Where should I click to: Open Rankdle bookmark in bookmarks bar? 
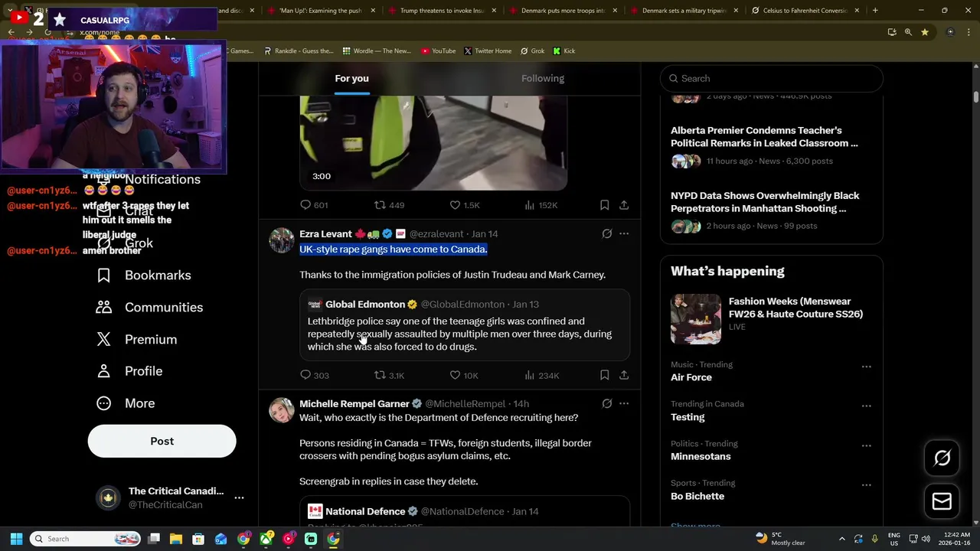coord(299,51)
